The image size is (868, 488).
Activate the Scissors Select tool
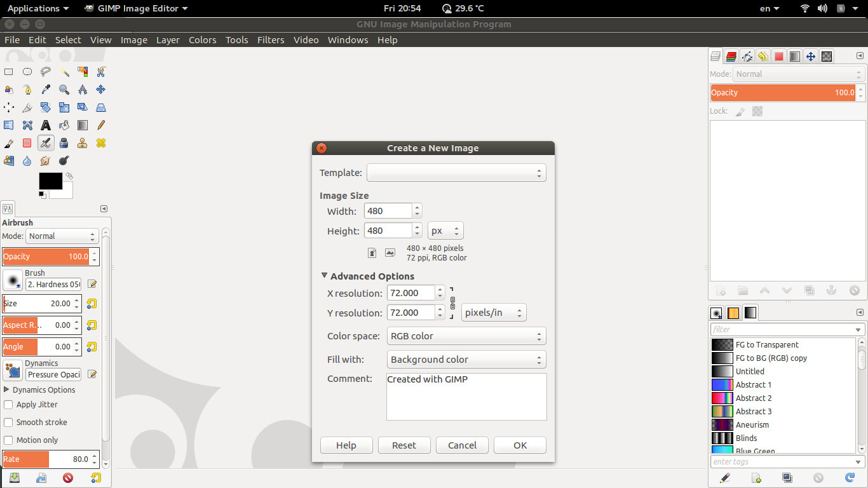coord(101,72)
